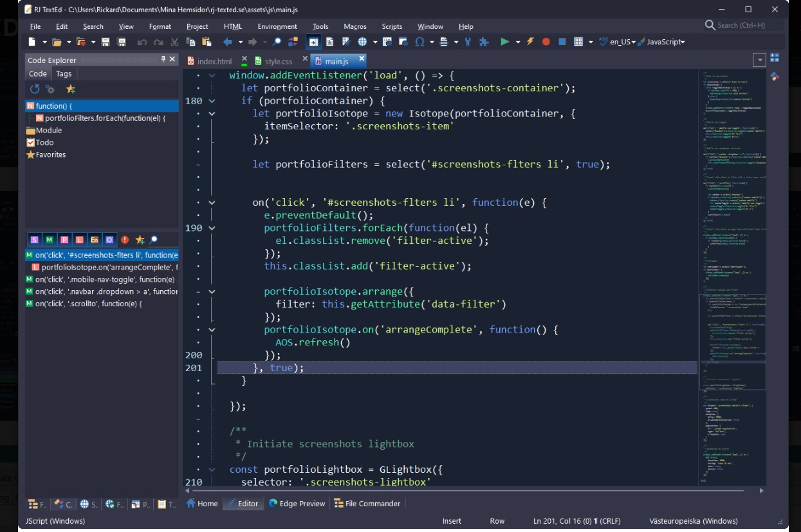Click the Save floppy disk icon

coord(106,42)
